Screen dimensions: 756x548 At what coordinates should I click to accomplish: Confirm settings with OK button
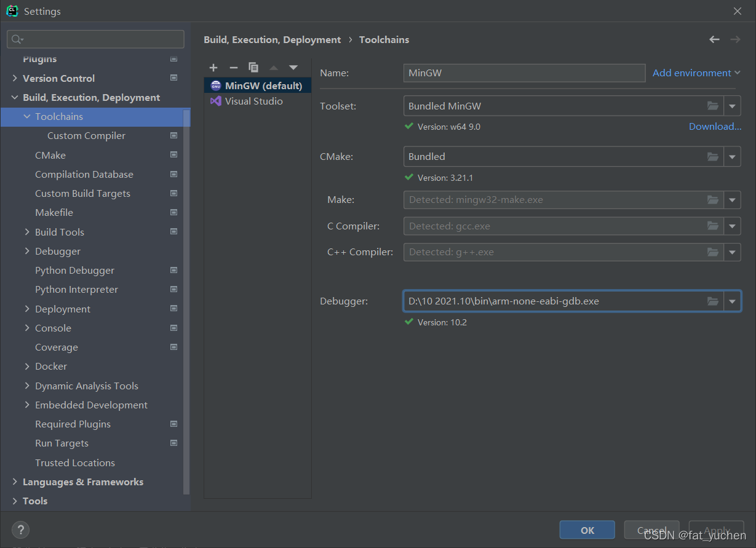587,530
